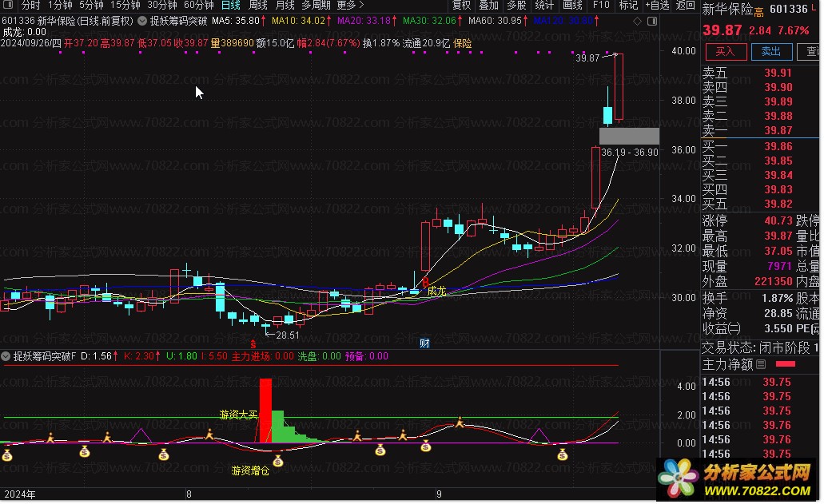824x504 pixels.
Task: Open indicator menu beside 捉妖筹码突破 main chart
Action: (x=142, y=21)
